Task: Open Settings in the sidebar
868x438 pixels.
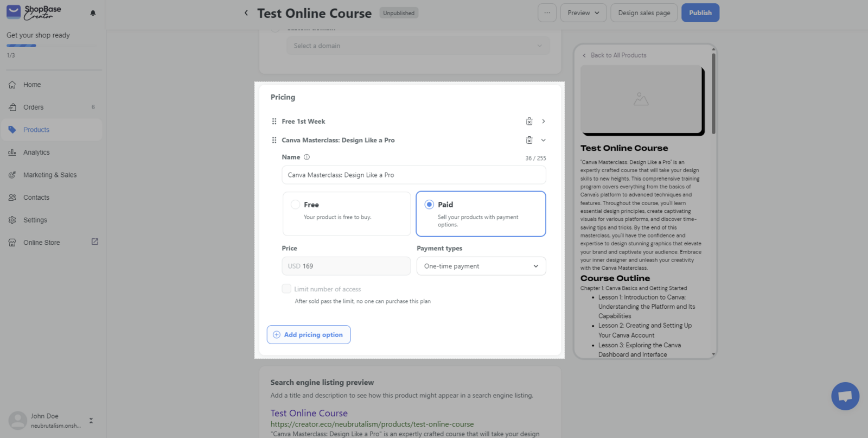Action: point(52,220)
